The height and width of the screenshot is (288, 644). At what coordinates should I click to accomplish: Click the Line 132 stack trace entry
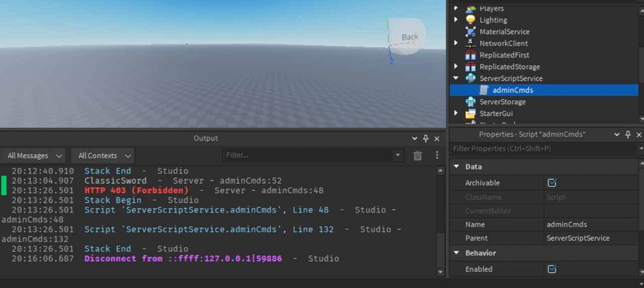point(209,230)
